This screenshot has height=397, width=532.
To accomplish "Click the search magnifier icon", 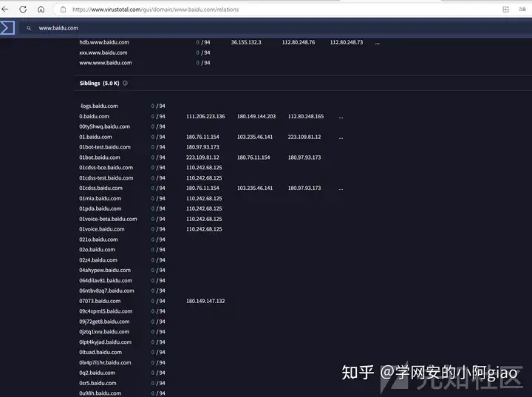I will (29, 28).
